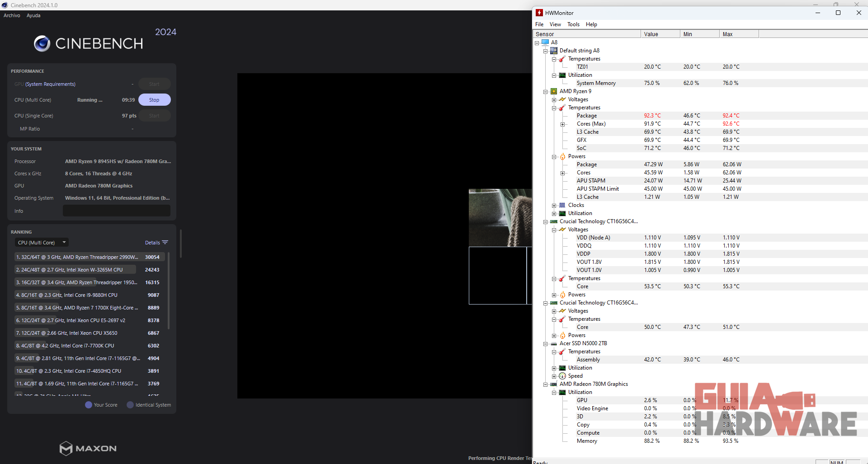Open the Tools menu in HWMonitor
Screen dimensions: 868x464
pyautogui.click(x=573, y=24)
